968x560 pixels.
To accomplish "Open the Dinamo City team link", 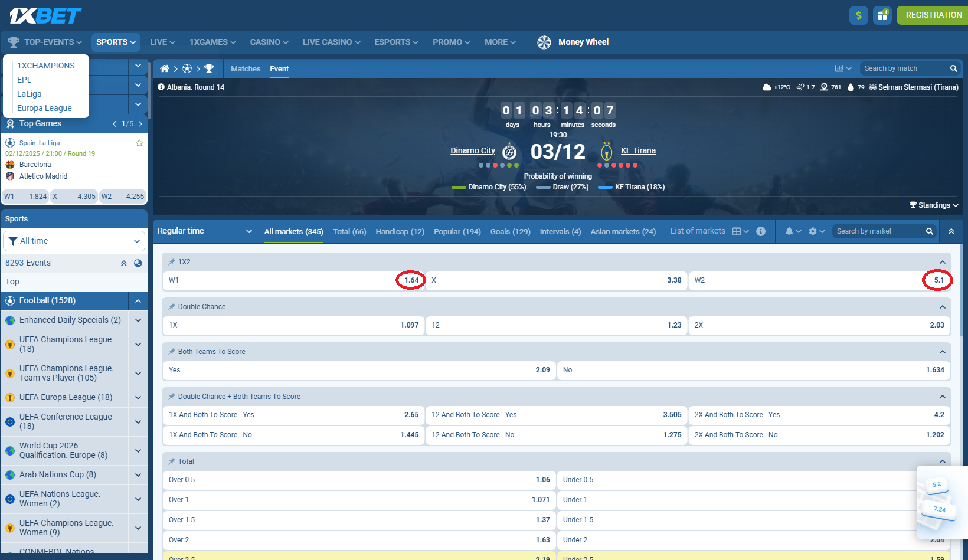I will coord(472,151).
